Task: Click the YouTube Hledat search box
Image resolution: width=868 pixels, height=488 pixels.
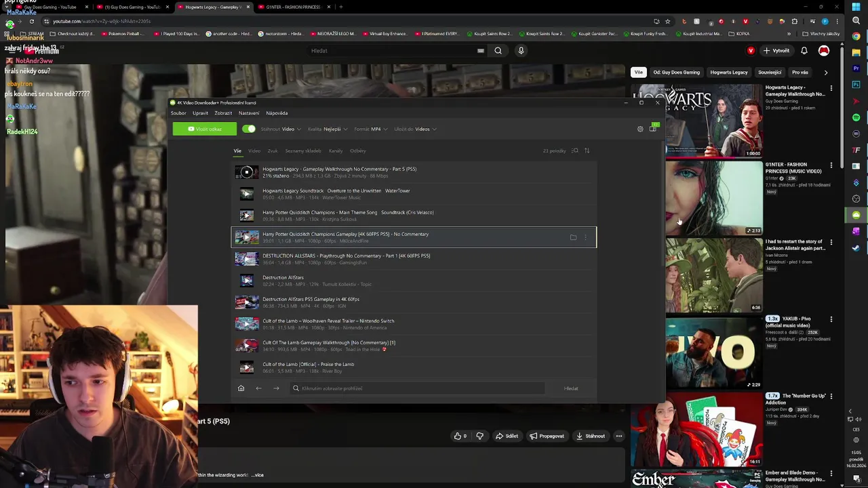Action: 397,50
